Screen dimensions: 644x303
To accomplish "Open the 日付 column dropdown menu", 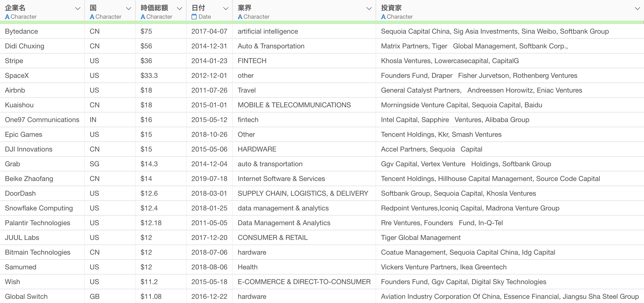I will pos(226,9).
